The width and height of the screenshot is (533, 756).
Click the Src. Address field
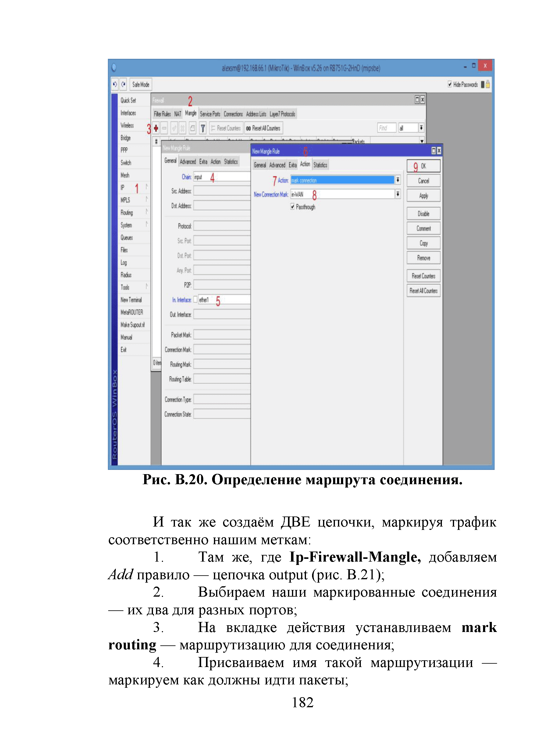pos(222,191)
